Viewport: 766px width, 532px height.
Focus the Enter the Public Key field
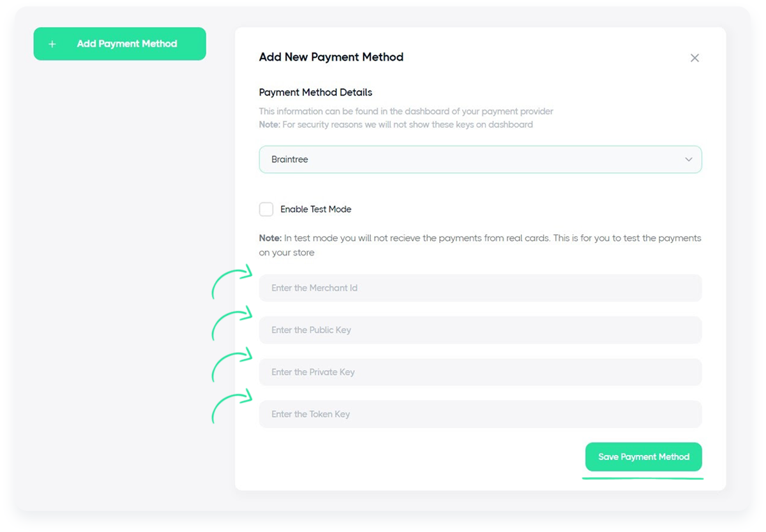[x=480, y=330]
